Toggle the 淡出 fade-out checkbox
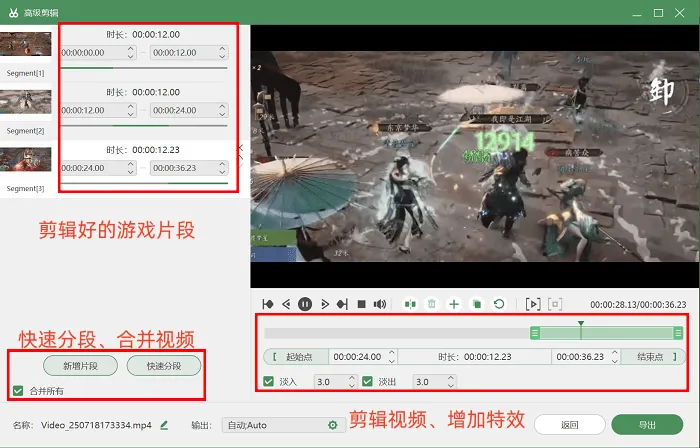This screenshot has width=700, height=448. (367, 382)
